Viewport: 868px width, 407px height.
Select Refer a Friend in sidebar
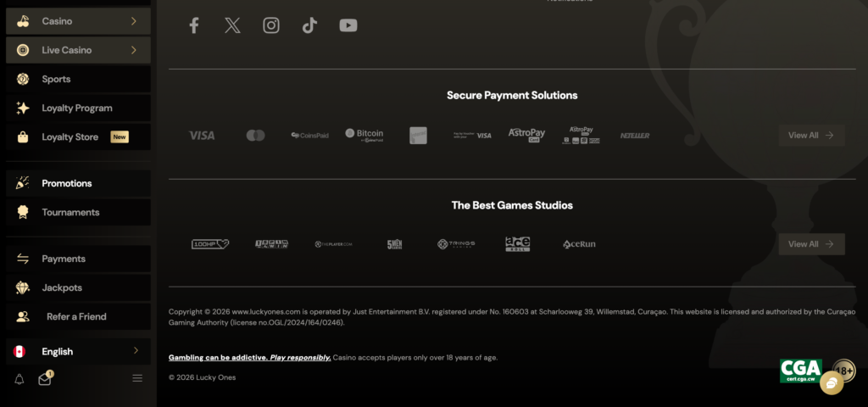coord(78,316)
